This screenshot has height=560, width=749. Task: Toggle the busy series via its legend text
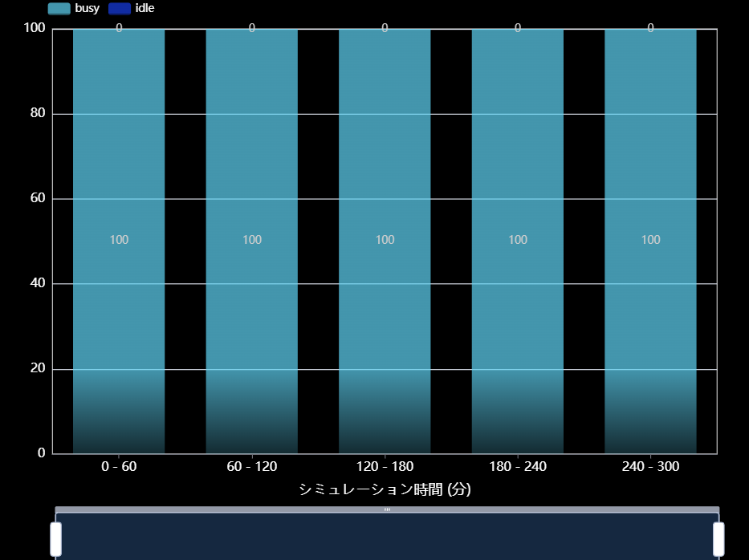click(87, 9)
